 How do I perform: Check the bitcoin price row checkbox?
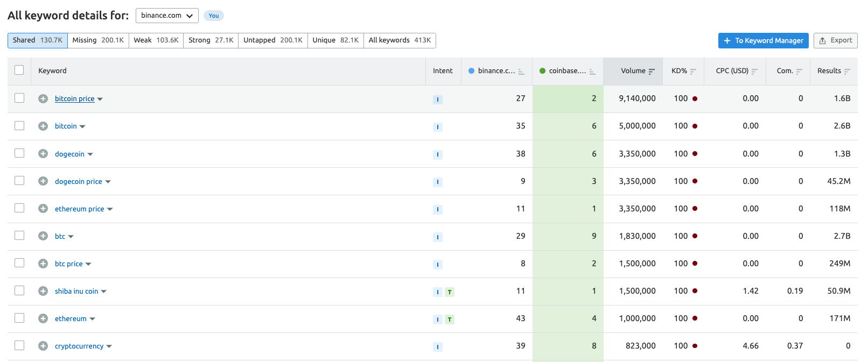pos(19,98)
